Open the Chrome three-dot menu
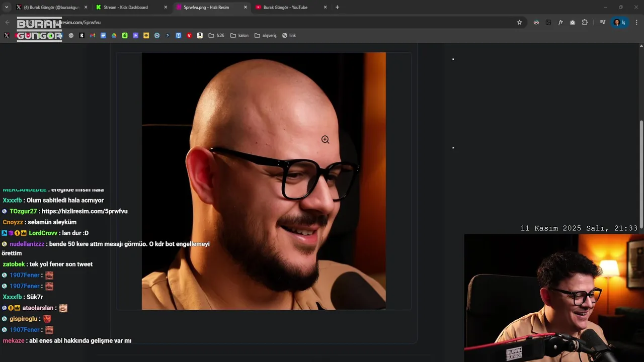 point(636,22)
